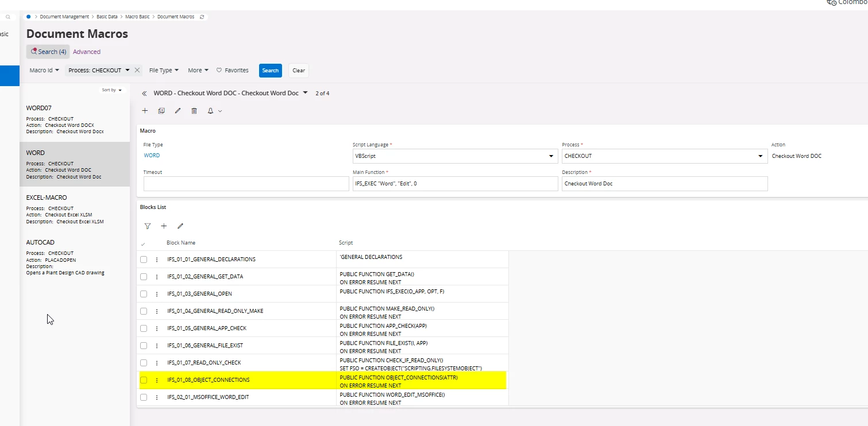Screen dimensions: 868x426
Task: Check the highlighted IFS_01_08_OBJECT_CONNECTIONS row
Action: [x=144, y=380]
